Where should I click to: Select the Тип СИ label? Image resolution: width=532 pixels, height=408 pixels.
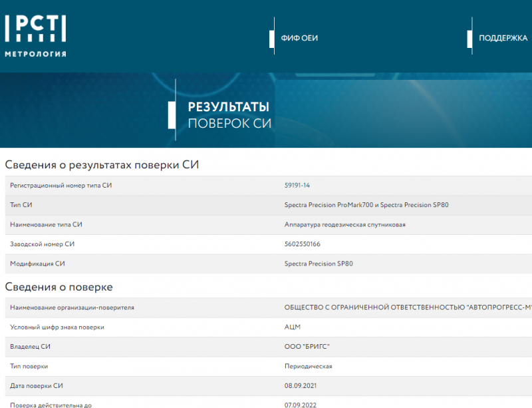pyautogui.click(x=21, y=205)
